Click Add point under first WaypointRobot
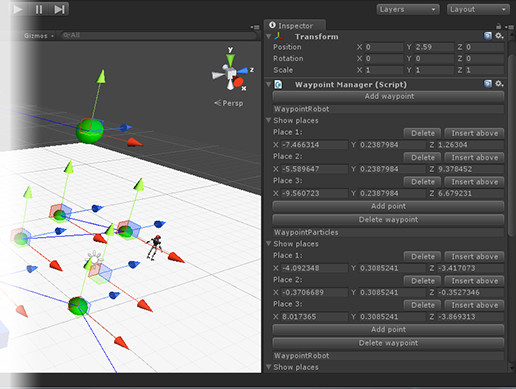 point(388,206)
